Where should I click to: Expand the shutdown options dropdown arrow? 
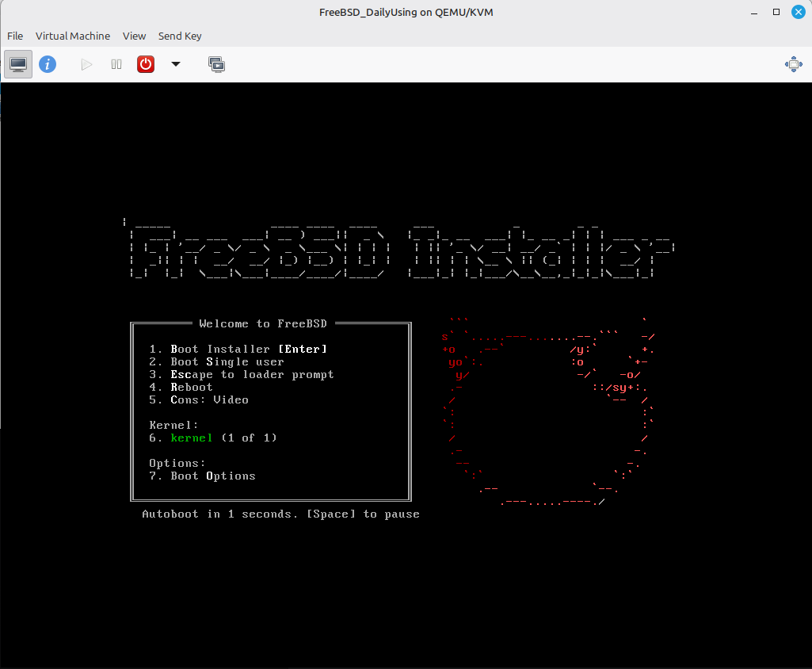[176, 64]
